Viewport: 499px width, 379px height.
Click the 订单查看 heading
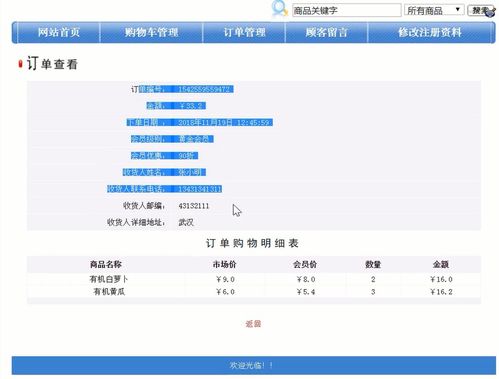tap(52, 63)
